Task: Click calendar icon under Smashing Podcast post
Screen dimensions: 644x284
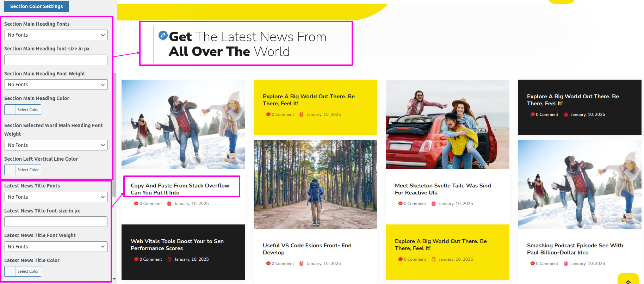Action: point(566,264)
